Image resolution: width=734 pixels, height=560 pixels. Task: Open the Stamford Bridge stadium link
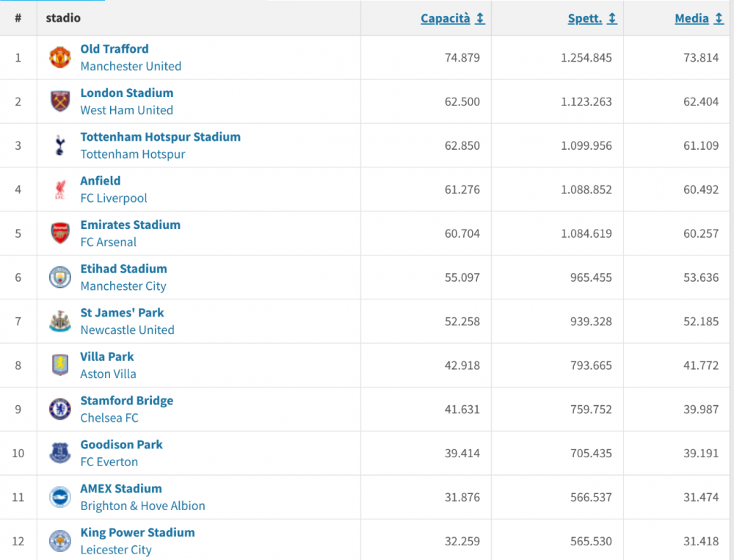127,401
